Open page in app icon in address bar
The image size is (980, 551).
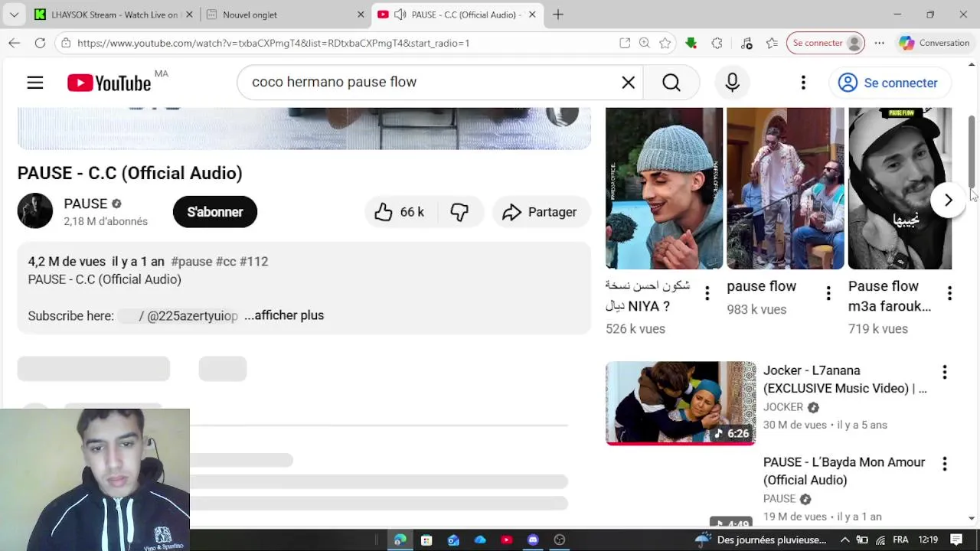(x=625, y=43)
